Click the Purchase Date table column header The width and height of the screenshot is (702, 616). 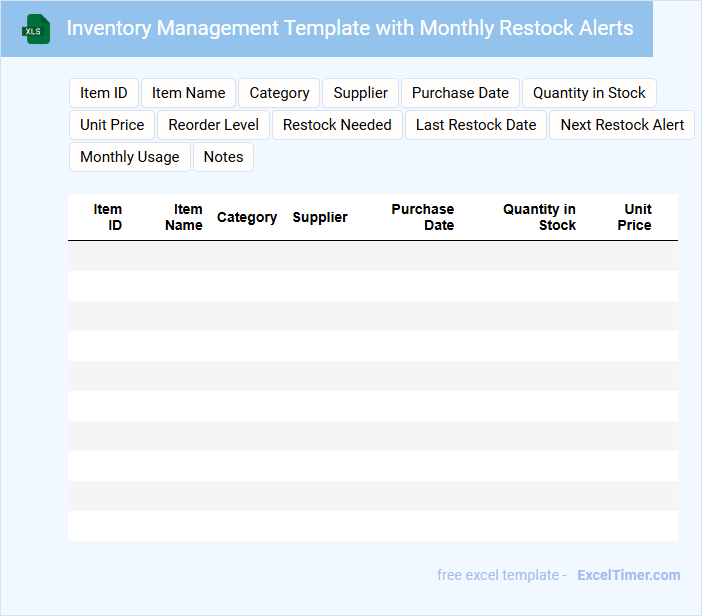click(423, 217)
